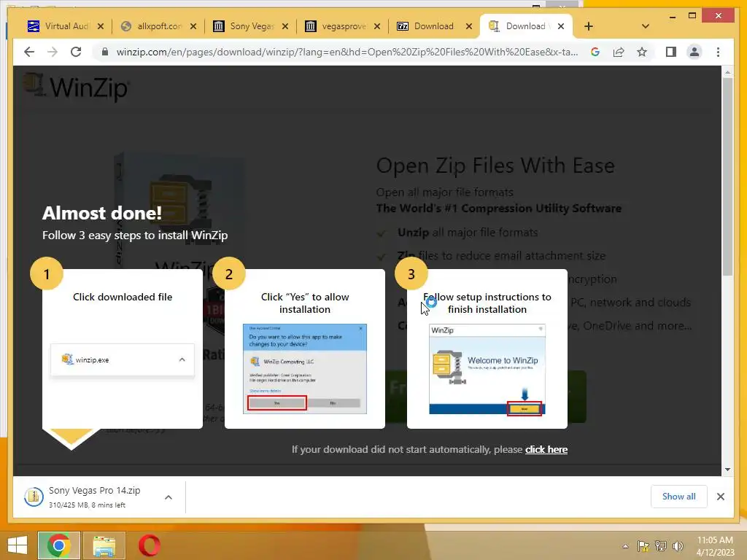Open Chrome from the taskbar
747x560 pixels.
pyautogui.click(x=58, y=545)
